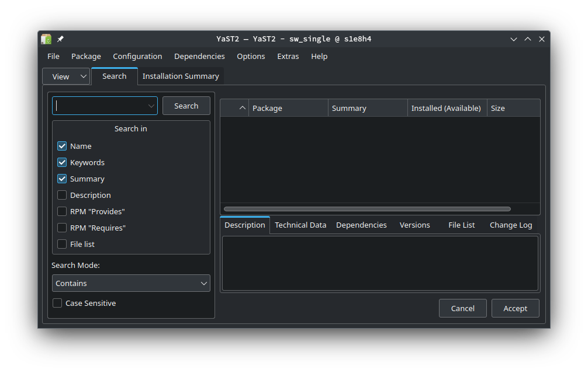This screenshot has height=373, width=588.
Task: Toggle the pin icon in the title bar
Action: tap(60, 39)
